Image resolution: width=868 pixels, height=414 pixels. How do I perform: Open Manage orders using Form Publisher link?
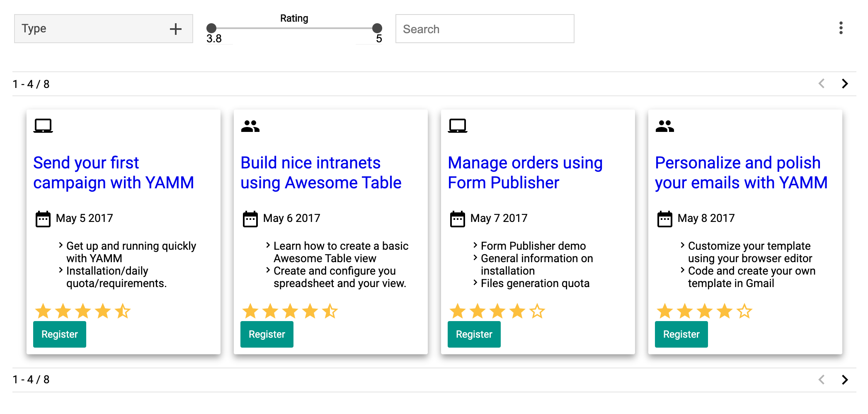coord(525,173)
